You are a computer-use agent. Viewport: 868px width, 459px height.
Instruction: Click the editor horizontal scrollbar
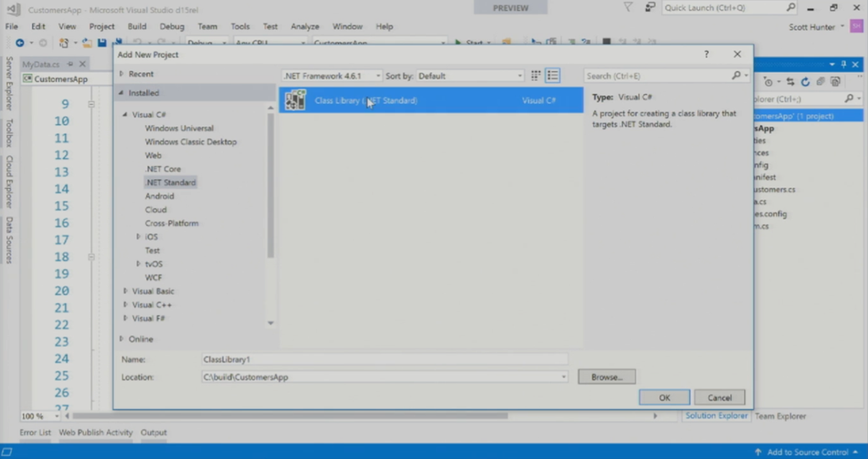click(290, 416)
